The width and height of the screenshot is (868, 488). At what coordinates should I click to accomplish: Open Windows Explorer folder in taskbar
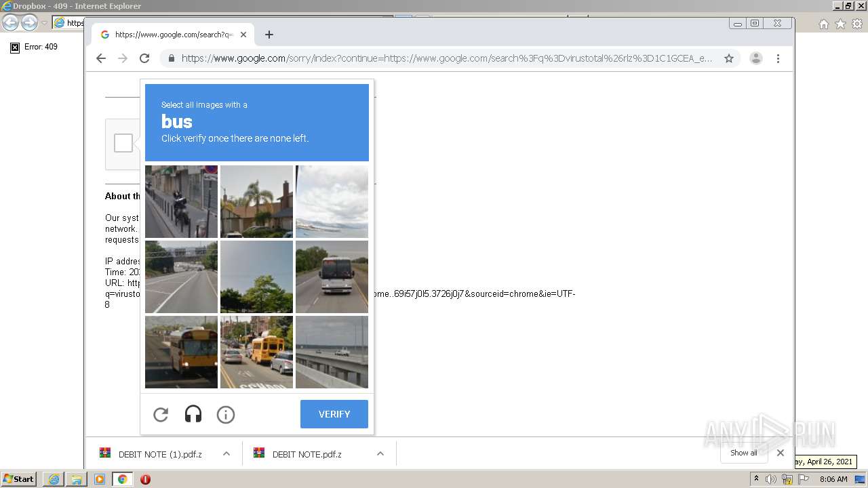coord(77,479)
